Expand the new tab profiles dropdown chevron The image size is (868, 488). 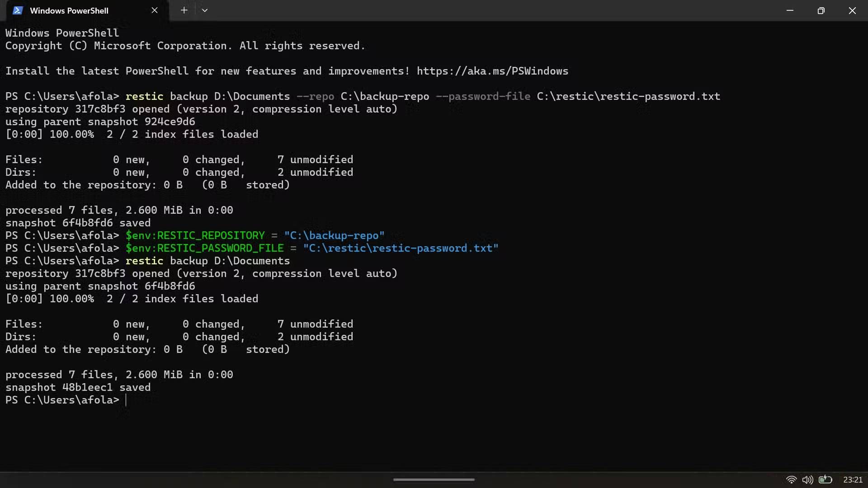205,10
